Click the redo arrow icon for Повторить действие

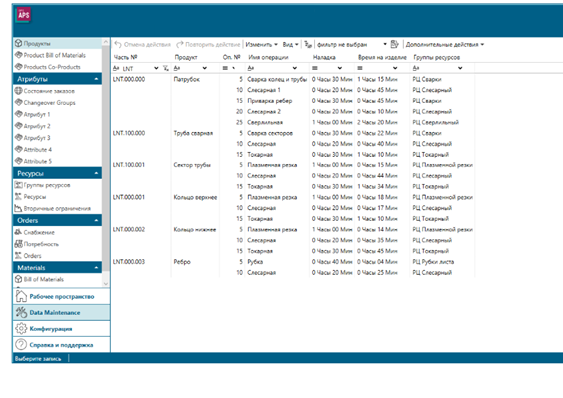click(180, 44)
